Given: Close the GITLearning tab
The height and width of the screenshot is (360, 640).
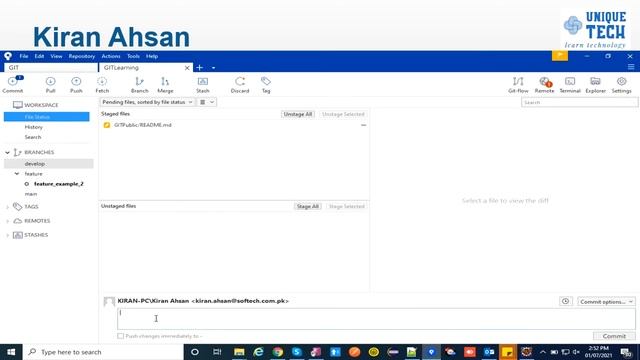Looking at the screenshot, I should point(187,68).
